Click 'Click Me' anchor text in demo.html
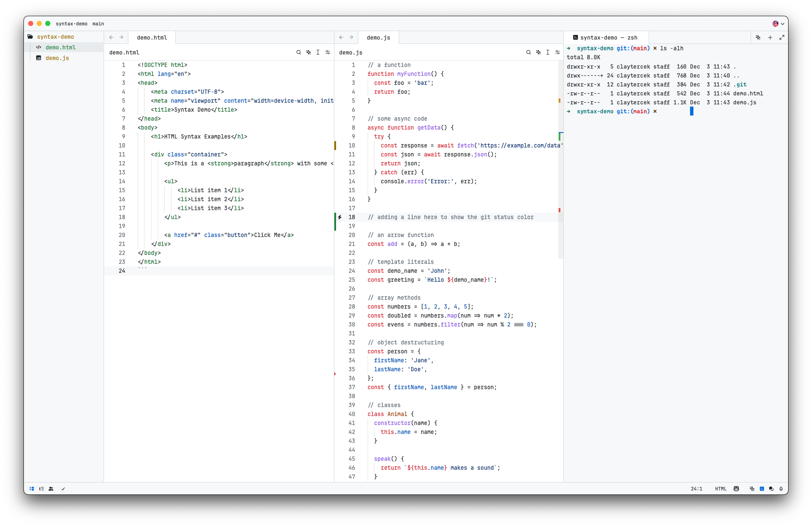 [267, 235]
